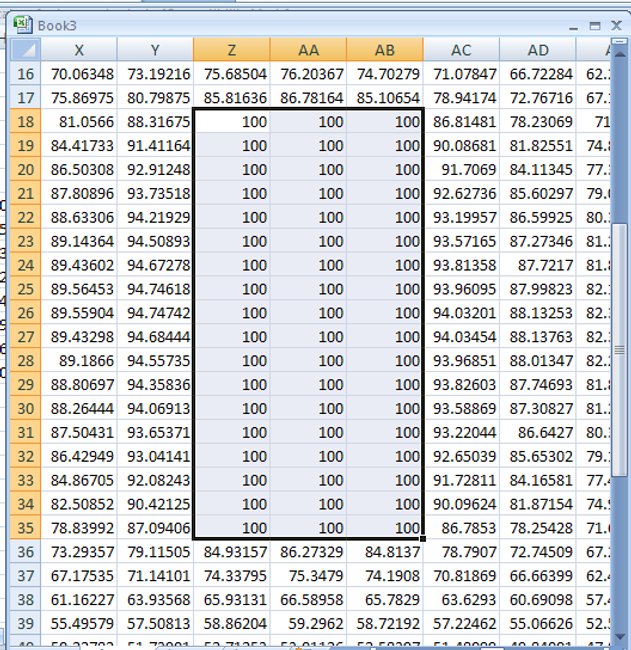Click the column AC header
Image resolution: width=631 pixels, height=650 pixels.
[x=461, y=50]
